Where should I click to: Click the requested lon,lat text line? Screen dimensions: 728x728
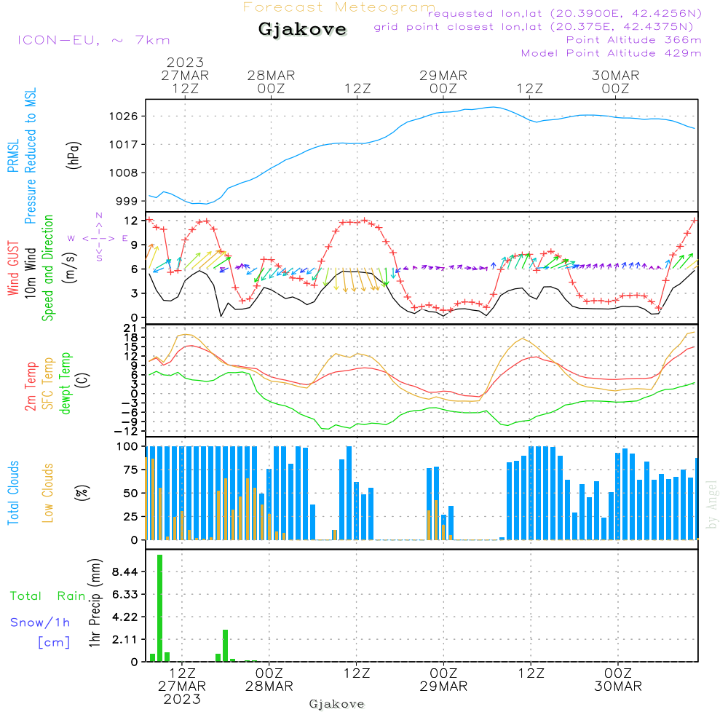pos(564,13)
